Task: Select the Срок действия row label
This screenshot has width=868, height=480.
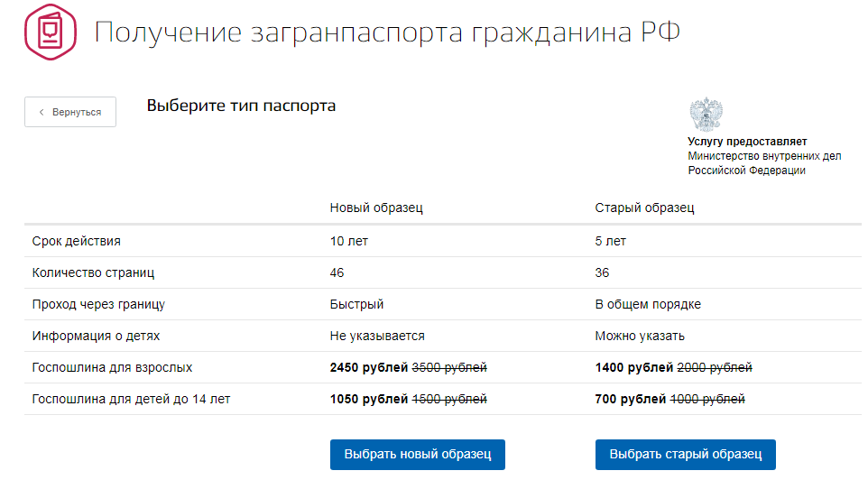Action: (77, 242)
